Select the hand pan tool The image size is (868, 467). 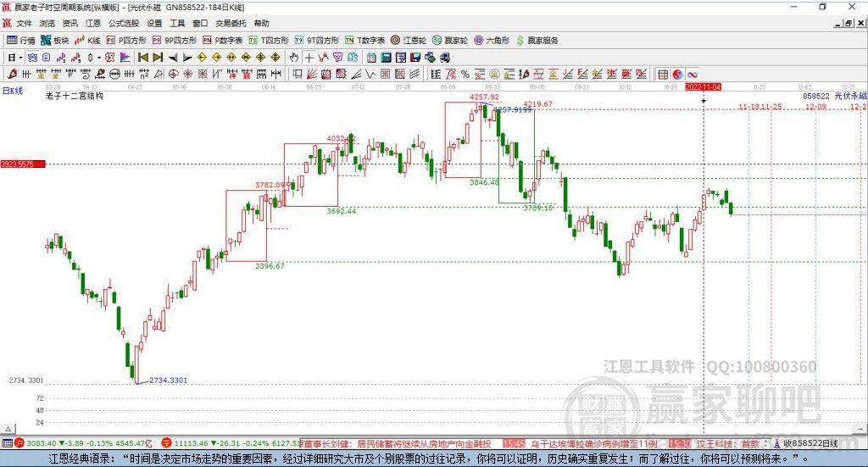pos(294,57)
